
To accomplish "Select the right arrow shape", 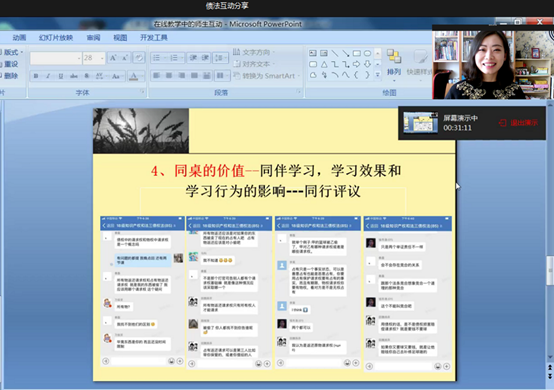I will point(356,64).
